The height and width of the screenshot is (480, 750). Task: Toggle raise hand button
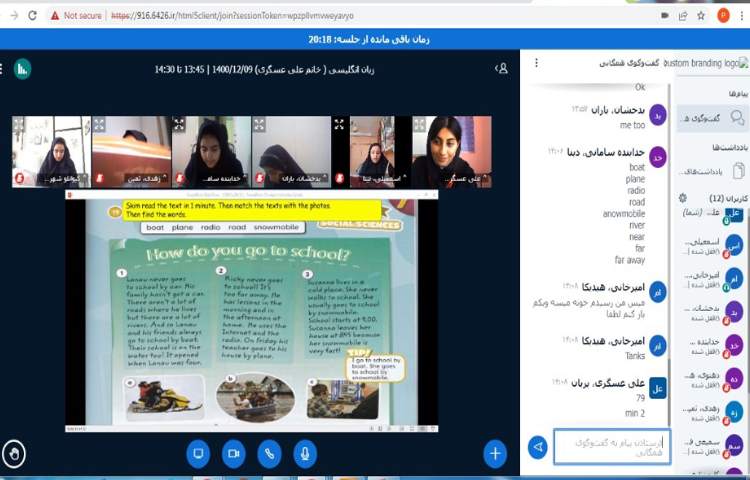click(14, 453)
